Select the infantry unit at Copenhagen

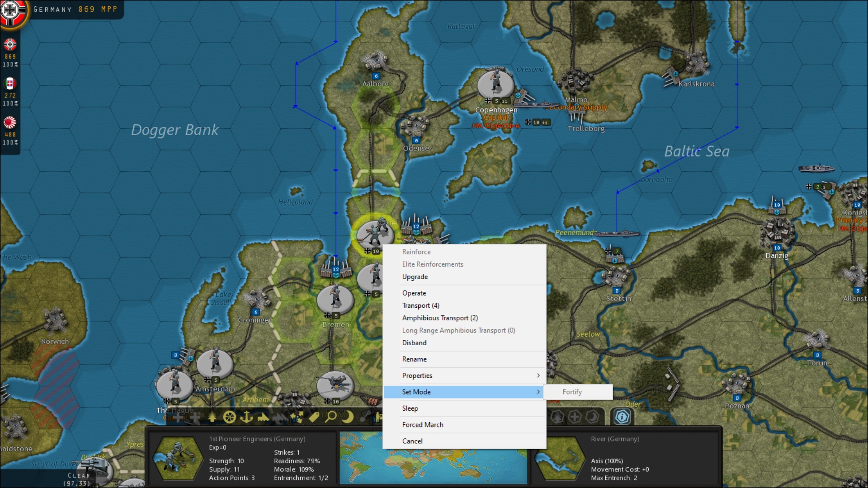496,83
